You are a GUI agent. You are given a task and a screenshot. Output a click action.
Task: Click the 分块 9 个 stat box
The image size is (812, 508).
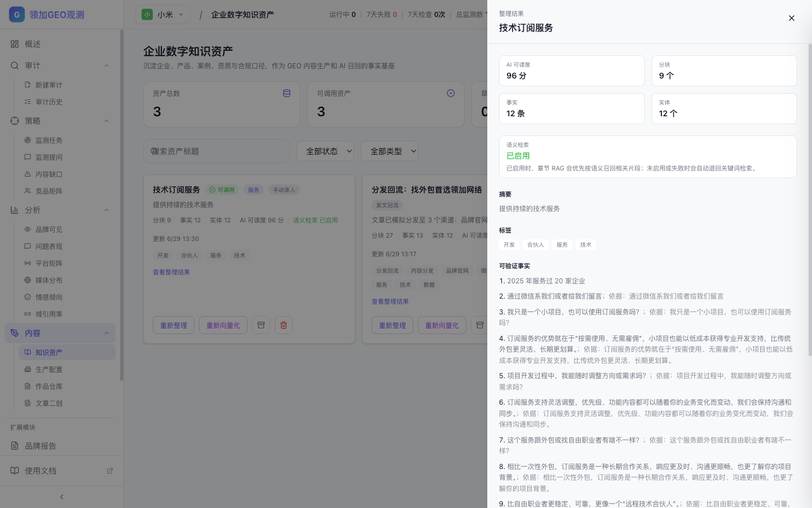[724, 71]
